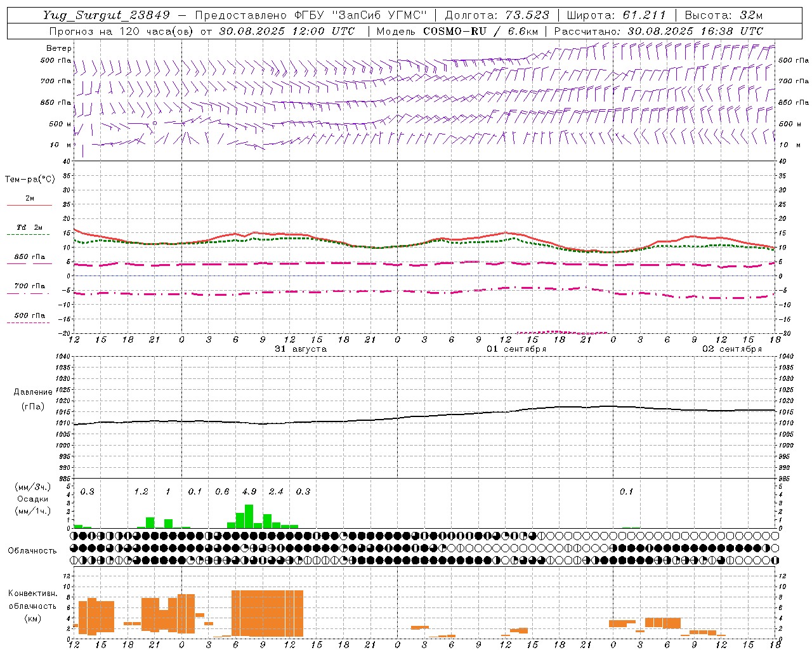
Task: Click the latitude value Широта: 61.211
Action: [x=616, y=15]
